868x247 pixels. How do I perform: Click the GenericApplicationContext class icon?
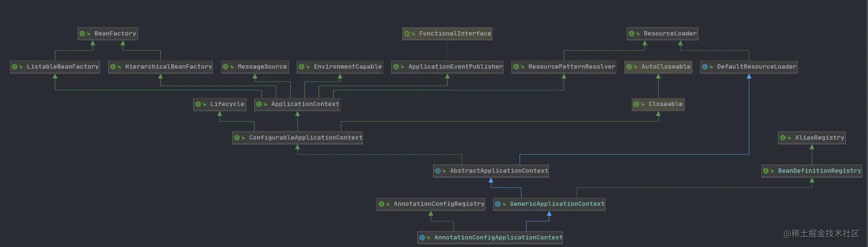tap(498, 204)
